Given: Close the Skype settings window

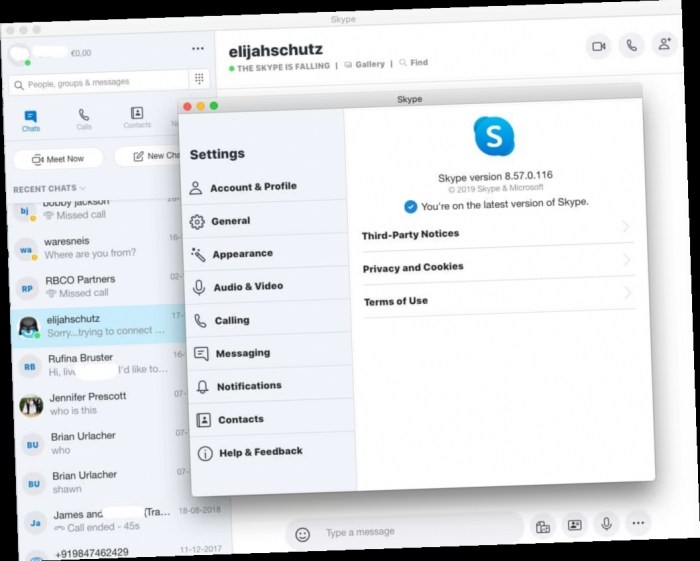Looking at the screenshot, I should coord(187,106).
